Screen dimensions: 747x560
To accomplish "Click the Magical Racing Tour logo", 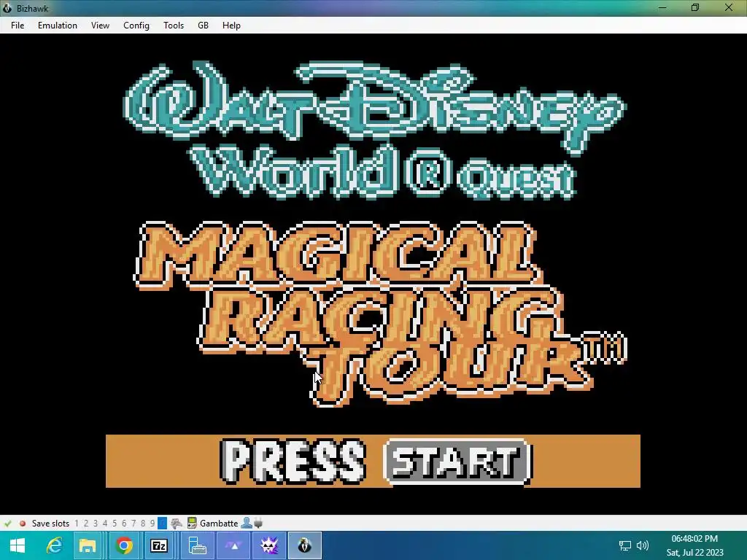I will [381, 314].
